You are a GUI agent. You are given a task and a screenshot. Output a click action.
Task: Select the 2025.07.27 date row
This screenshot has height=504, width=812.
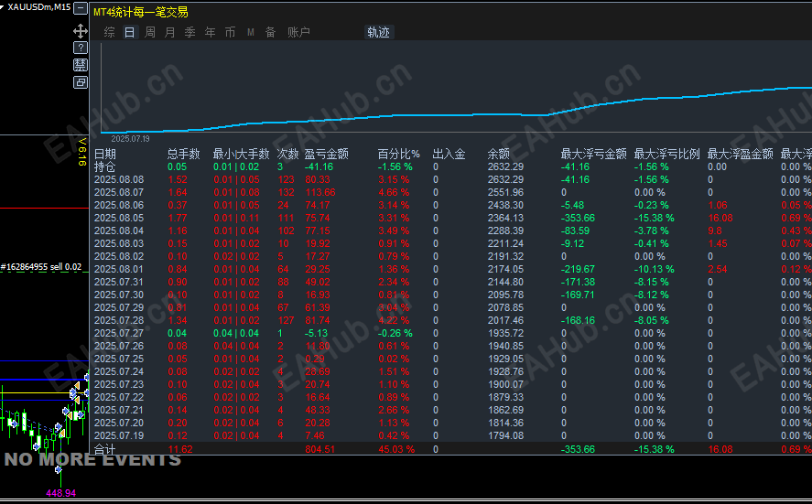(x=450, y=333)
